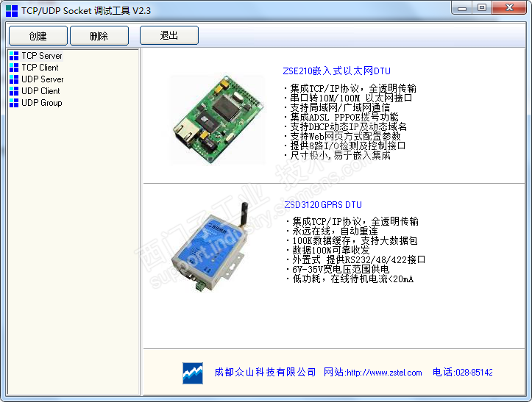
Task: Select the UDP Server tree item
Action: coord(43,79)
